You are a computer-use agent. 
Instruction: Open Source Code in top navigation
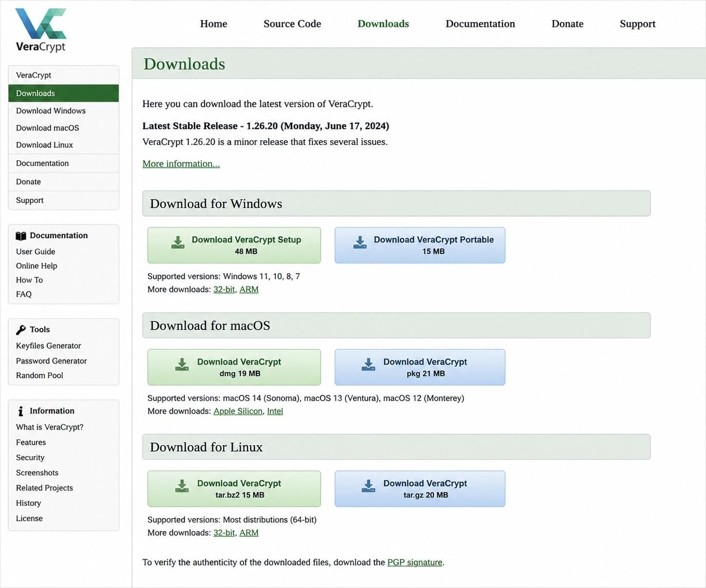click(292, 24)
